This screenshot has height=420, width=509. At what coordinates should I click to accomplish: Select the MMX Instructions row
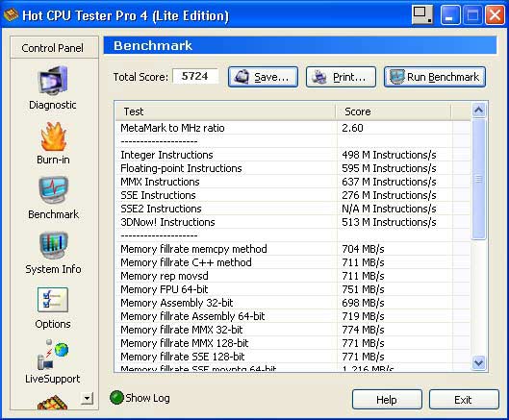293,182
